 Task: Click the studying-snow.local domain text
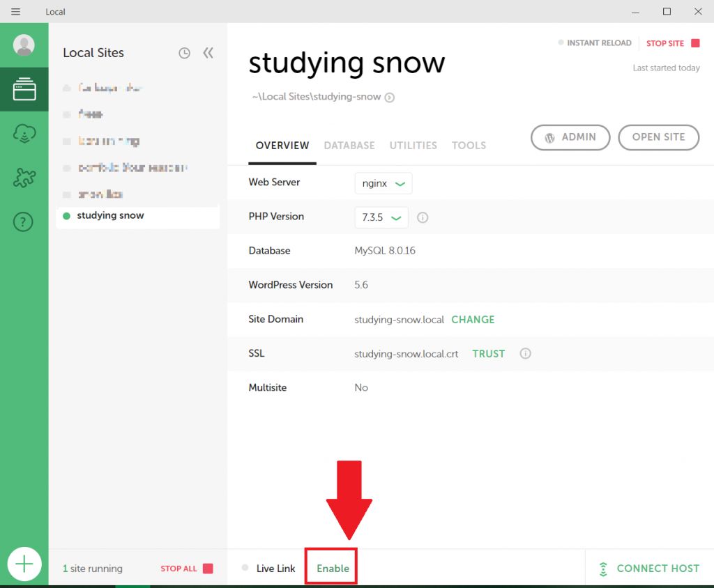[x=399, y=320]
